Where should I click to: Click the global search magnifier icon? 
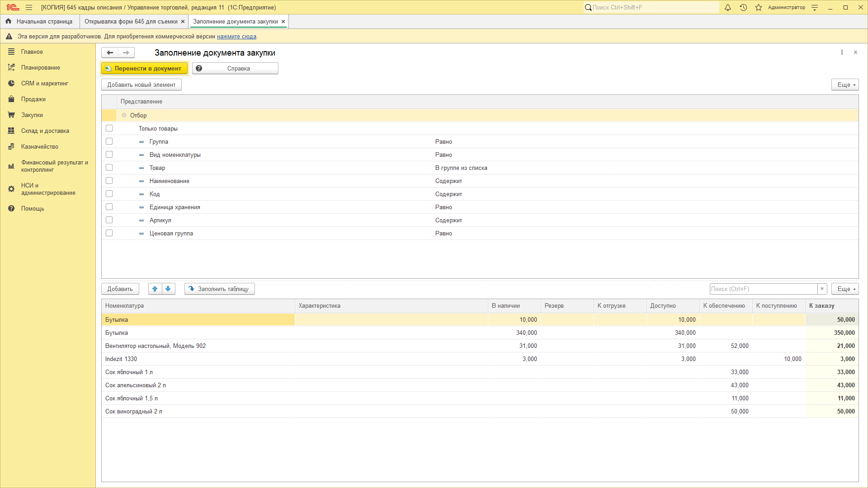pyautogui.click(x=588, y=7)
